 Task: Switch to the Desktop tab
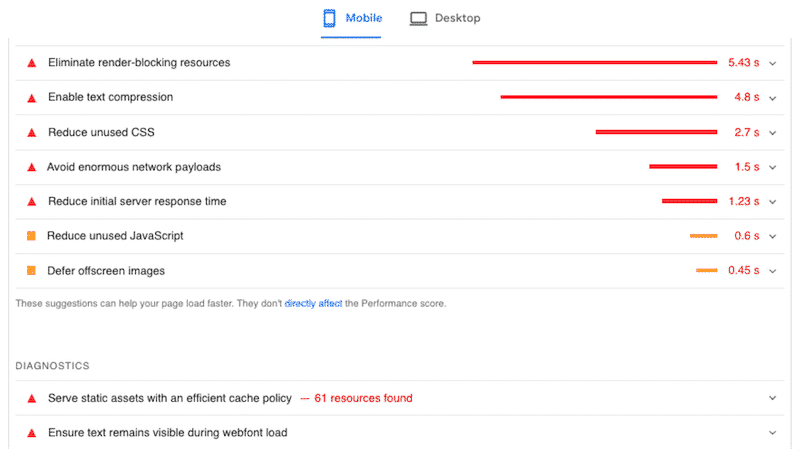pyautogui.click(x=445, y=18)
